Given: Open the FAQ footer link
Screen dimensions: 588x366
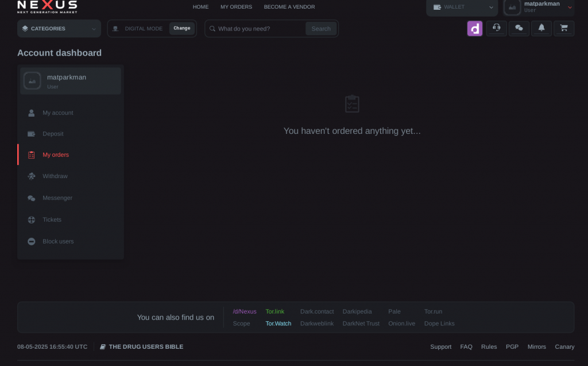Looking at the screenshot, I should click(x=466, y=347).
